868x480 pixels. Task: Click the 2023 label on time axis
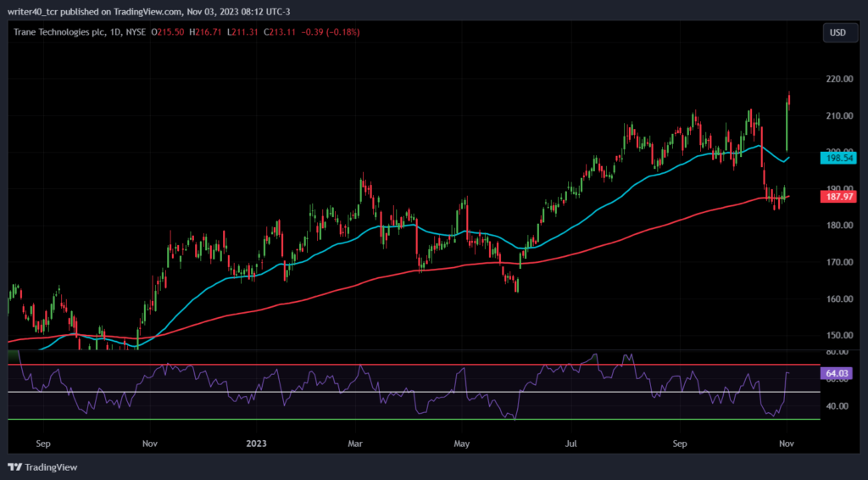(256, 444)
